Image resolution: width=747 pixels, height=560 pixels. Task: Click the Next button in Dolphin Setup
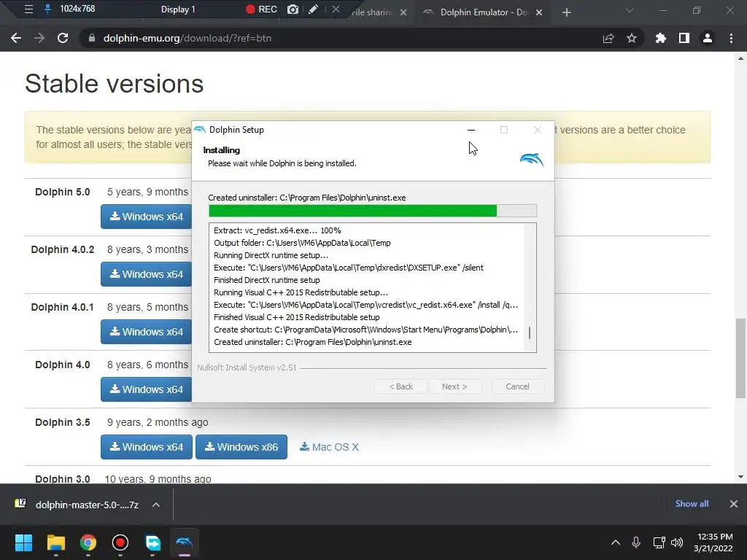point(454,386)
